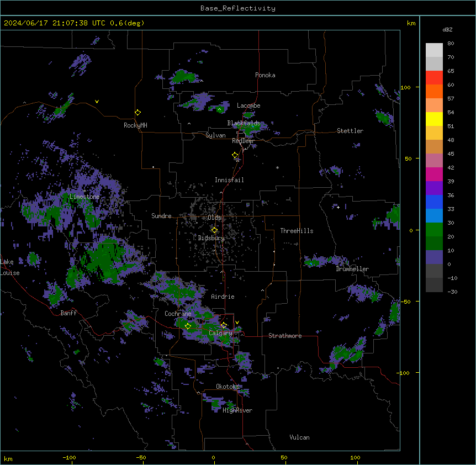Click the RockyMH label
476x465 pixels.
135,125
